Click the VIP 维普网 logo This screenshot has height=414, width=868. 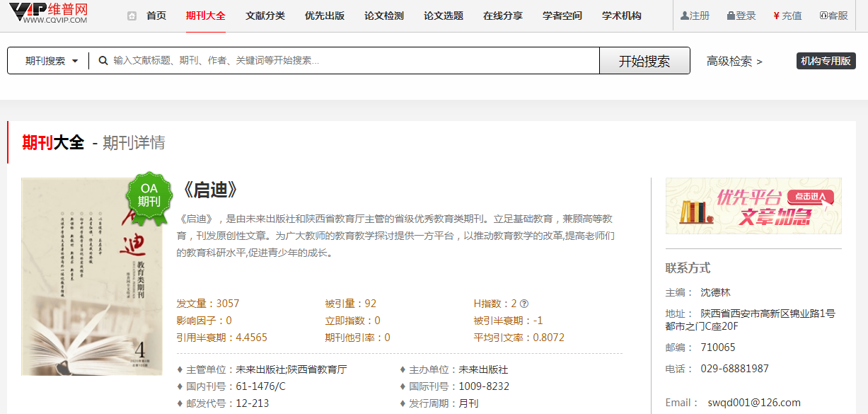tap(48, 14)
